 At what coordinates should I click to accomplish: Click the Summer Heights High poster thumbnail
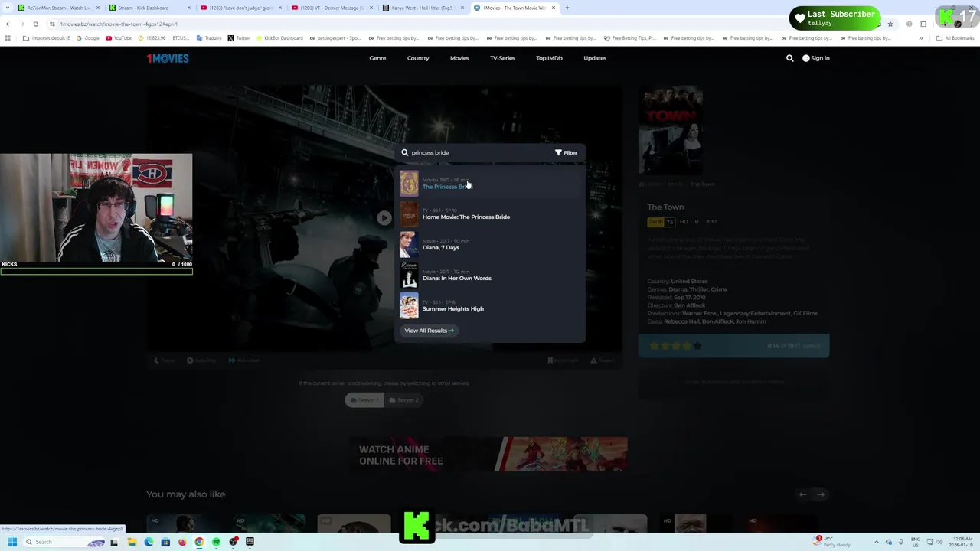[409, 306]
